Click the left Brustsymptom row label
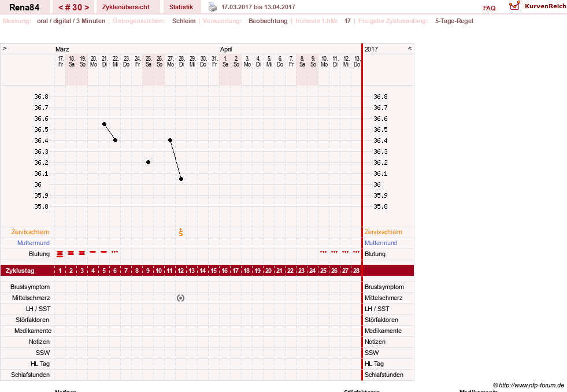Image resolution: width=567 pixels, height=392 pixels. point(30,287)
